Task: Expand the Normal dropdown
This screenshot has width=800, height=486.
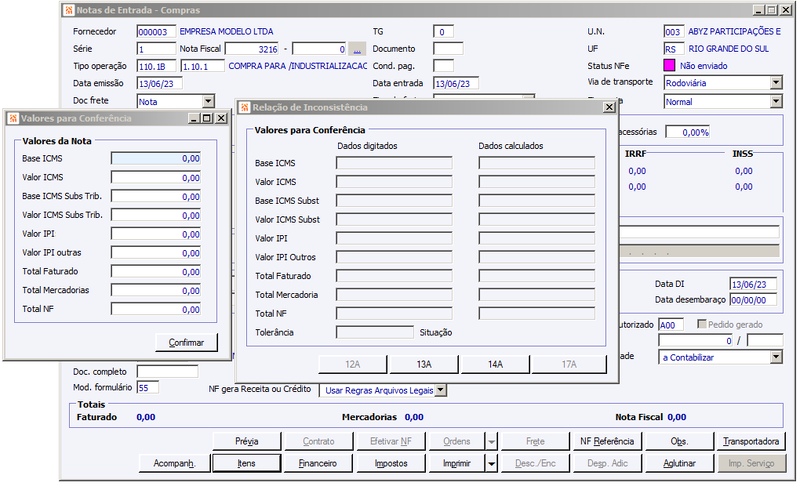Action: pos(776,101)
